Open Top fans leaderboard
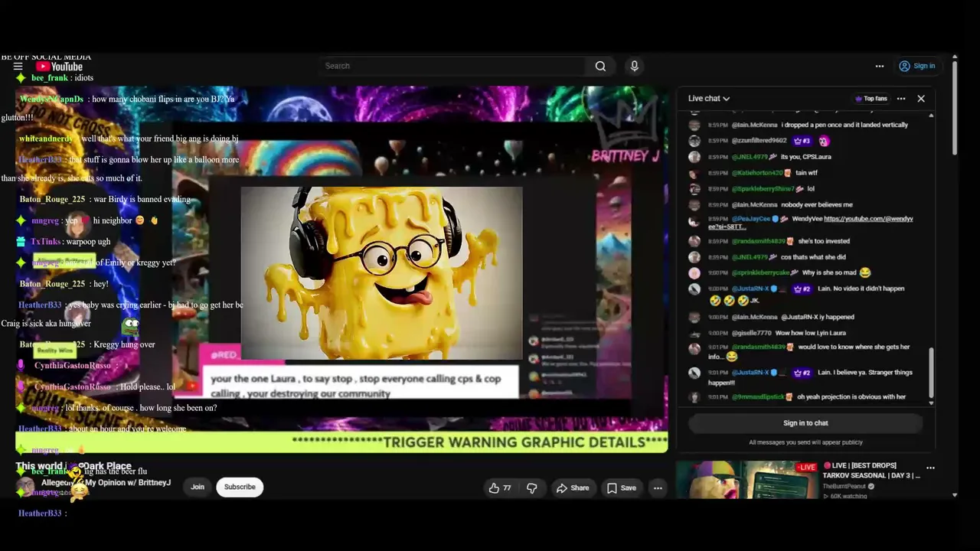Image resolution: width=980 pixels, height=551 pixels. point(871,99)
